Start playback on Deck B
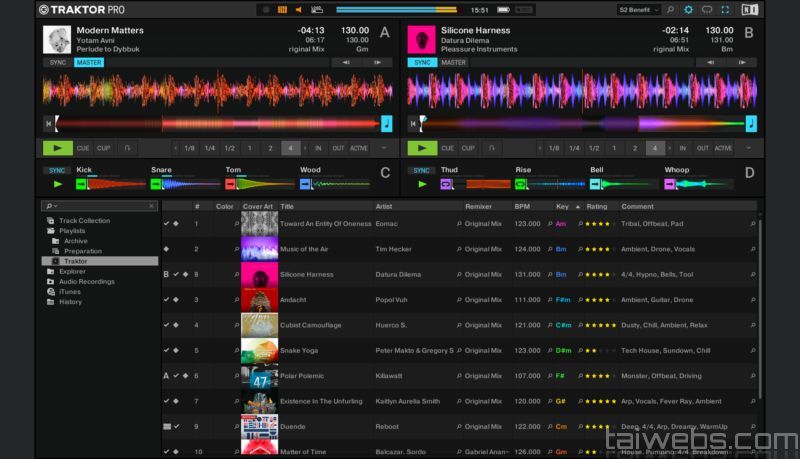The height and width of the screenshot is (459, 800). coord(422,148)
